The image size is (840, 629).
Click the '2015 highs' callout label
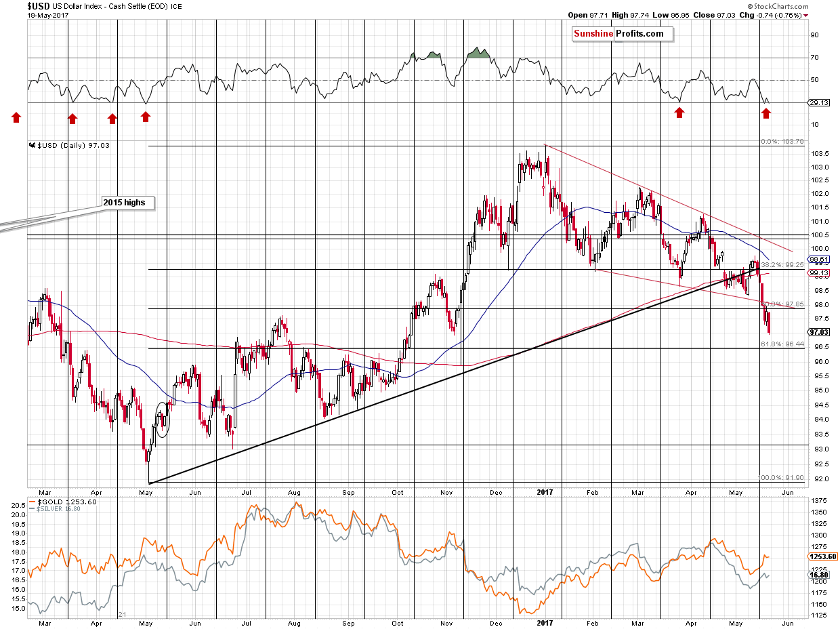point(129,202)
